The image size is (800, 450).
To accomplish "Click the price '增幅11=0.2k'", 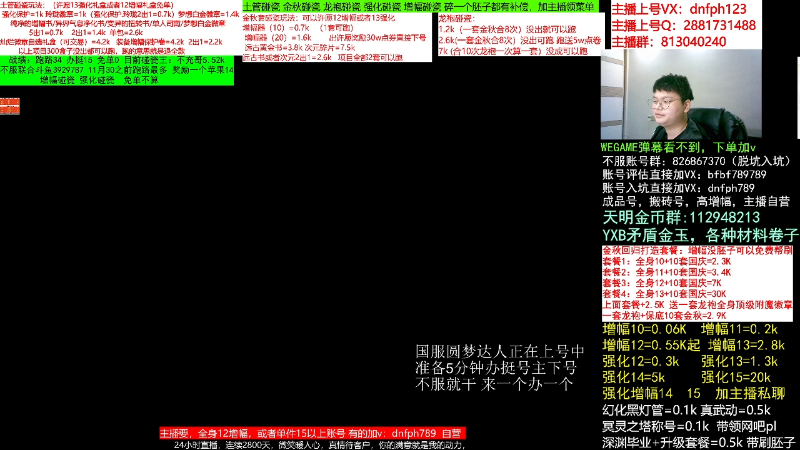I will 739,330.
